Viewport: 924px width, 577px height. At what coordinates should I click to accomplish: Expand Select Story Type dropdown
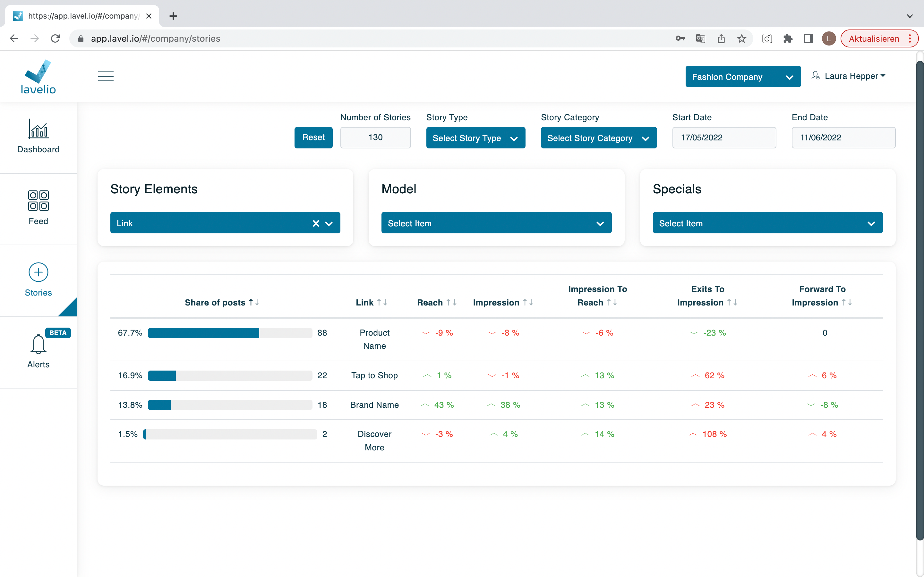[x=475, y=138]
